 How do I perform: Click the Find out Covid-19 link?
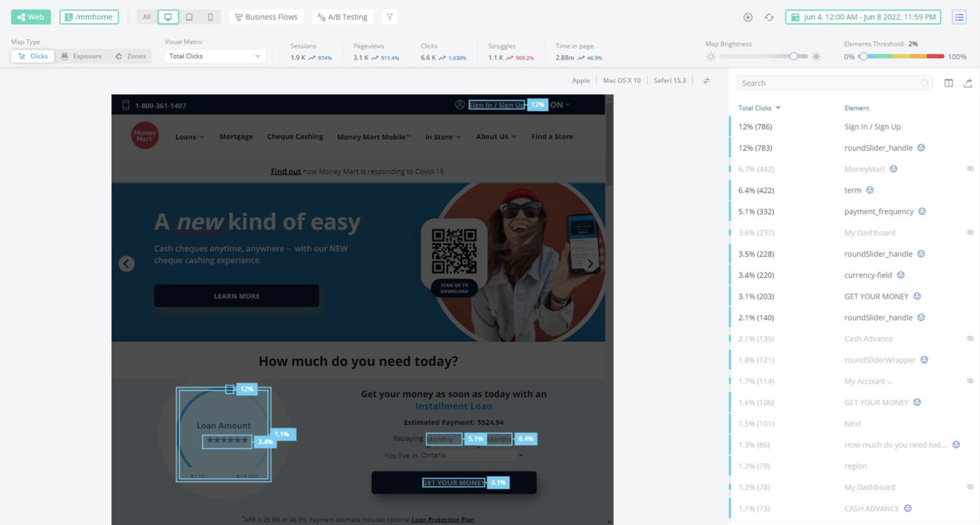(x=285, y=171)
